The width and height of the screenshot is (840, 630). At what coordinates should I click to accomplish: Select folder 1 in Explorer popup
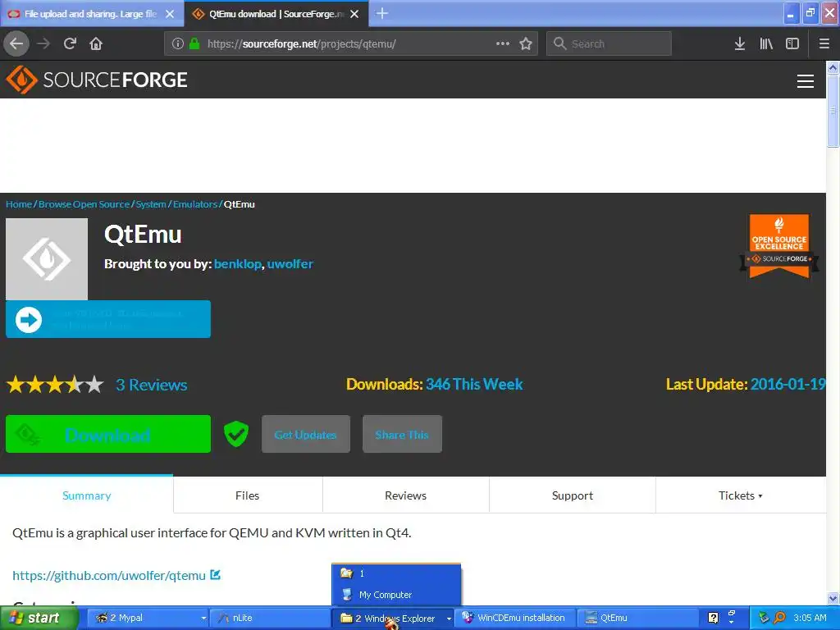(396, 573)
